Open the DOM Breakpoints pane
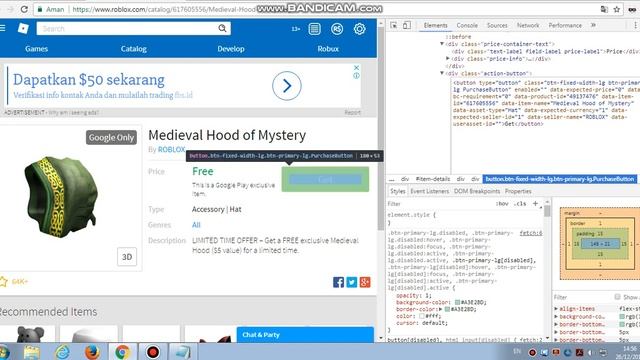 [477, 191]
